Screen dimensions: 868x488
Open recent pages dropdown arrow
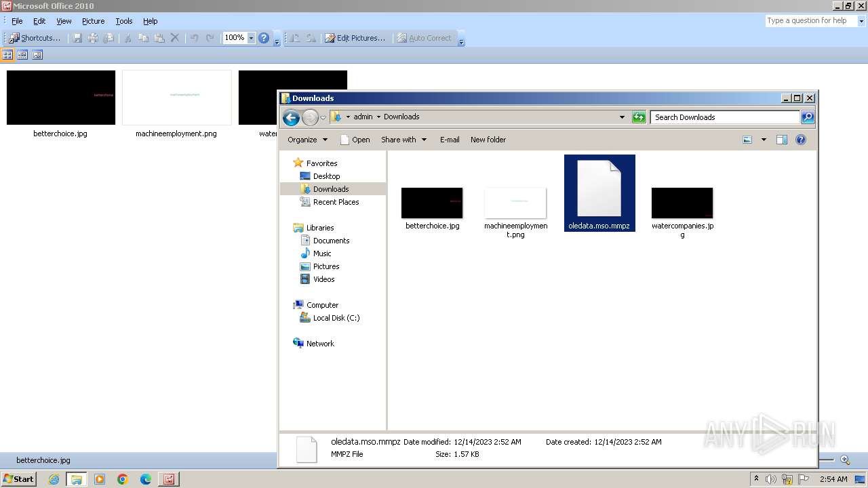click(x=323, y=118)
